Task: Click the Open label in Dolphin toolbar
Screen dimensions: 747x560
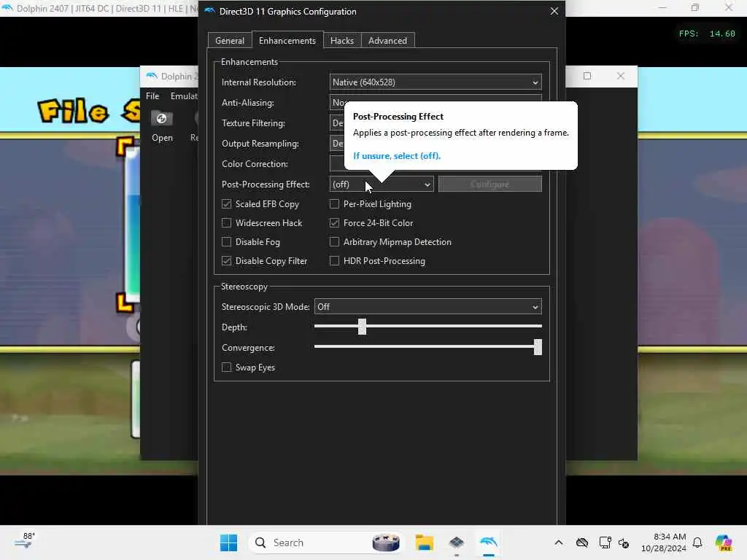Action: tap(162, 138)
